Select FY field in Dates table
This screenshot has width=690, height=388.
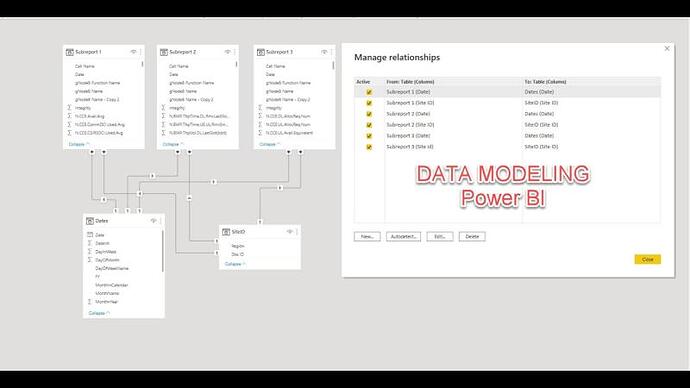98,277
